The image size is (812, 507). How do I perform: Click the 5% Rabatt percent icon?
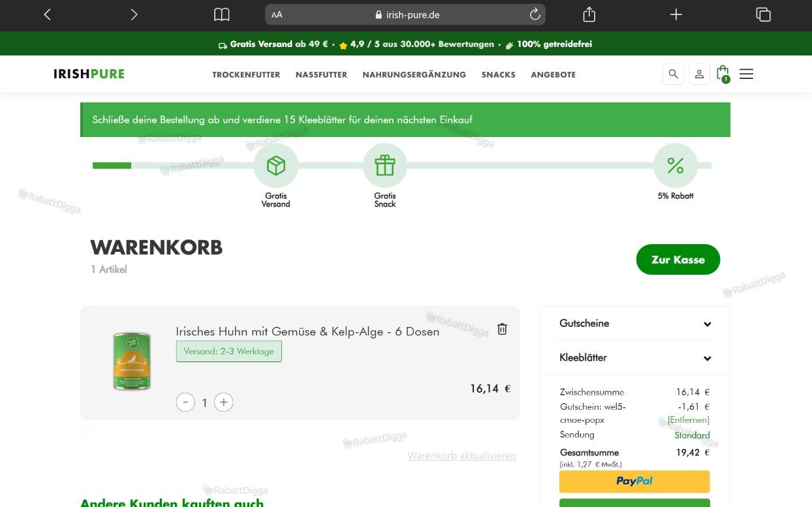(676, 166)
